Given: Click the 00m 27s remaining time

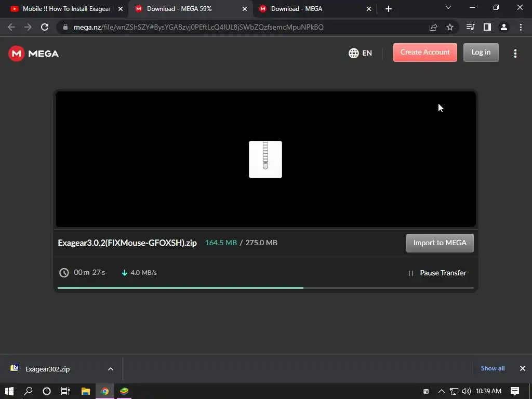Looking at the screenshot, I should pos(89,272).
